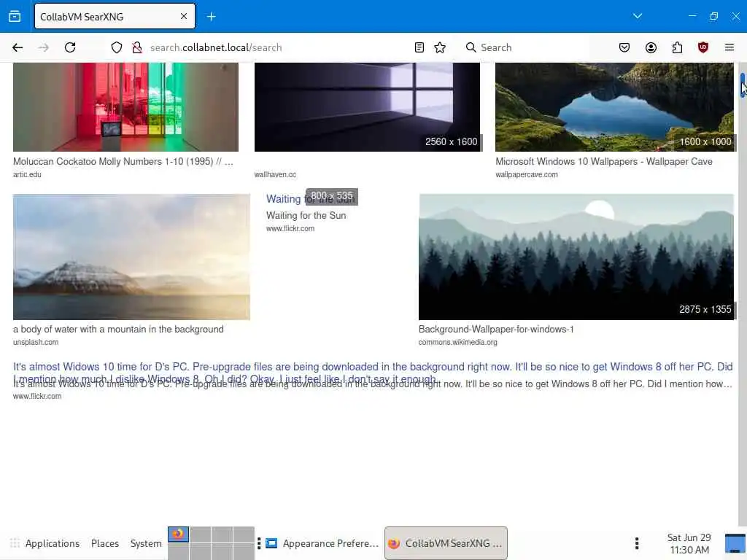The image size is (747, 560).
Task: Open the Firefox account icon
Action: pyautogui.click(x=651, y=47)
